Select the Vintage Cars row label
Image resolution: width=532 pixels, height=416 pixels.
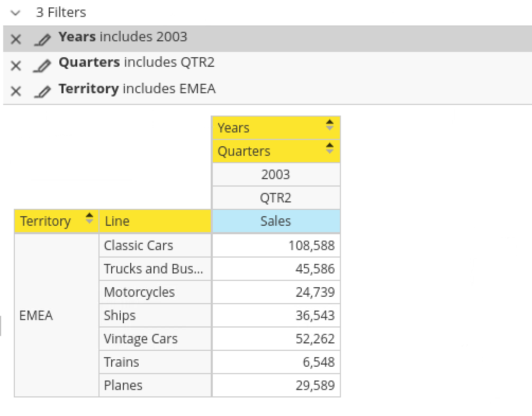(x=141, y=339)
